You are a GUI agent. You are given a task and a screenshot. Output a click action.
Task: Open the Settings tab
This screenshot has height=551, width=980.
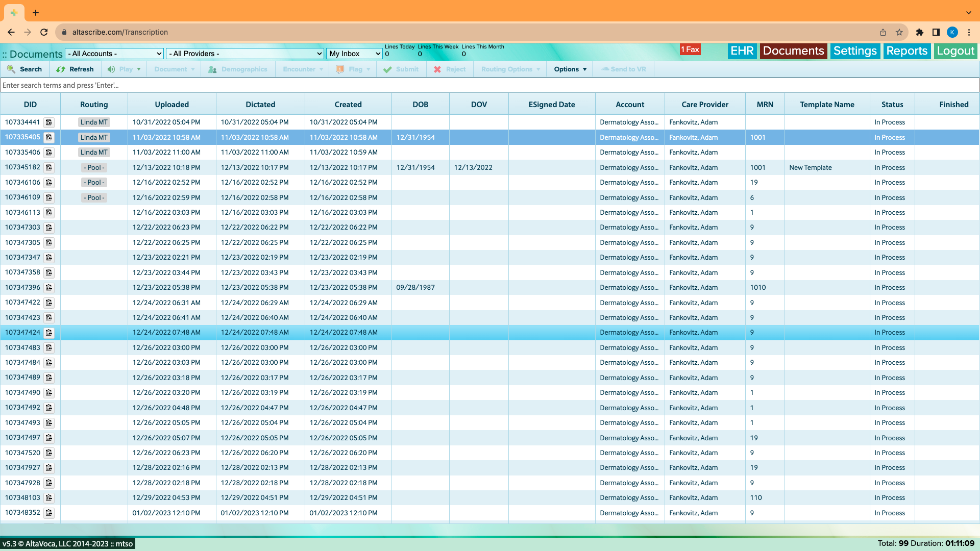(854, 51)
